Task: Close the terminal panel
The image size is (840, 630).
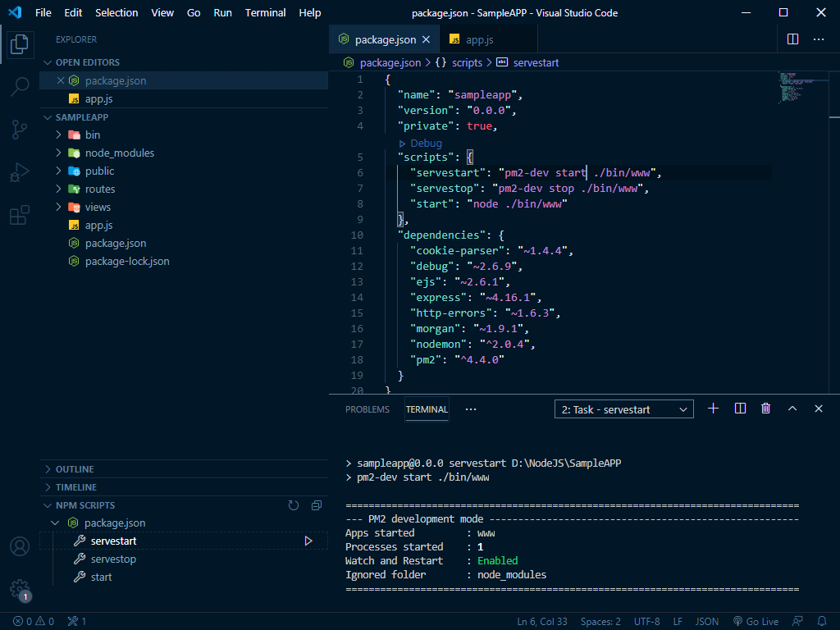Action: coord(819,409)
